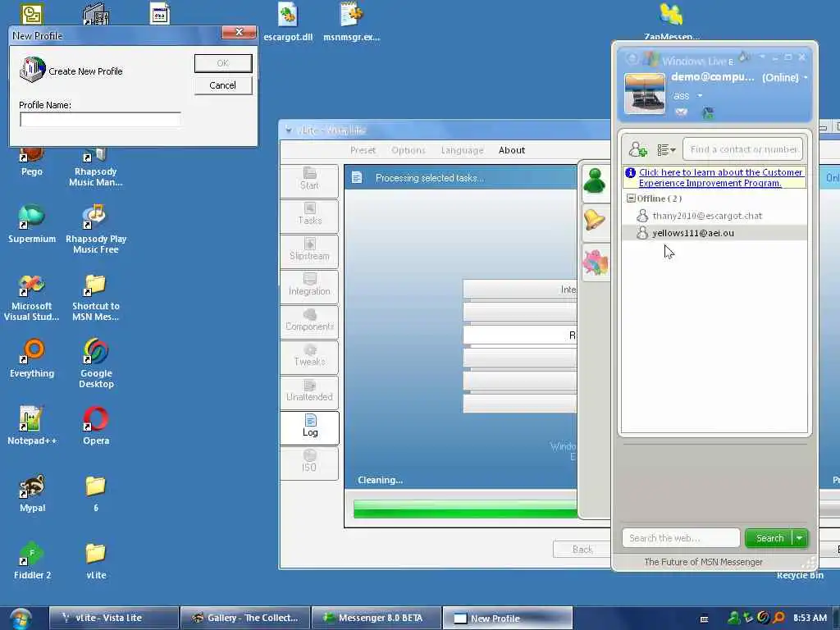
Task: Click the Add a Contact icon in Messenger
Action: click(x=637, y=149)
